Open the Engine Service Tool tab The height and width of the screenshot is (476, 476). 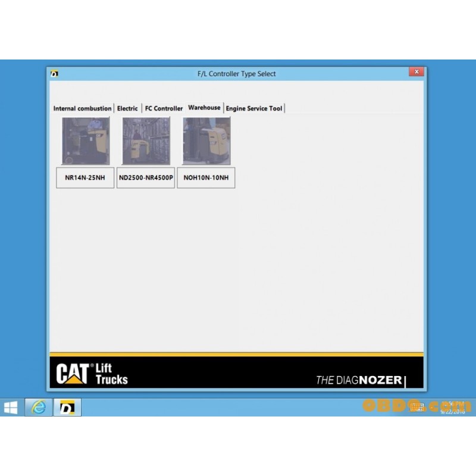(254, 108)
